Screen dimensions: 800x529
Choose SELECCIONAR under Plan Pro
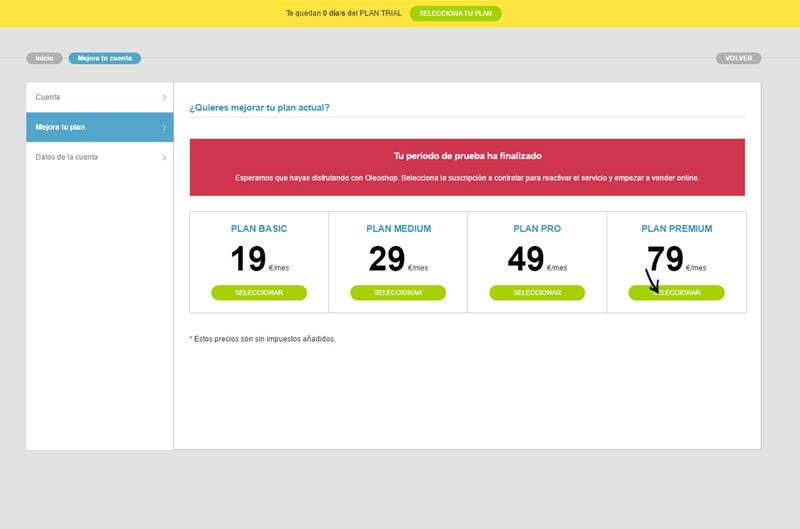537,293
